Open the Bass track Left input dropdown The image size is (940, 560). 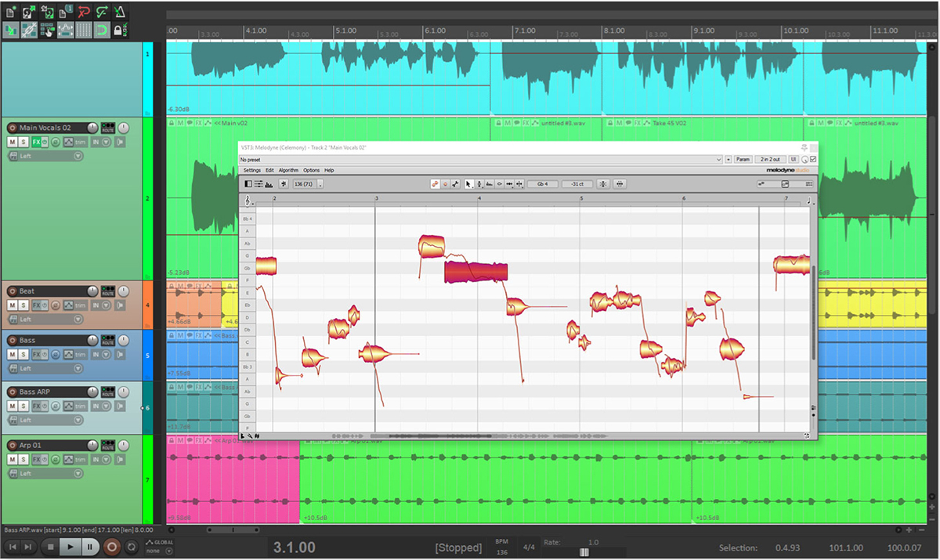[45, 368]
